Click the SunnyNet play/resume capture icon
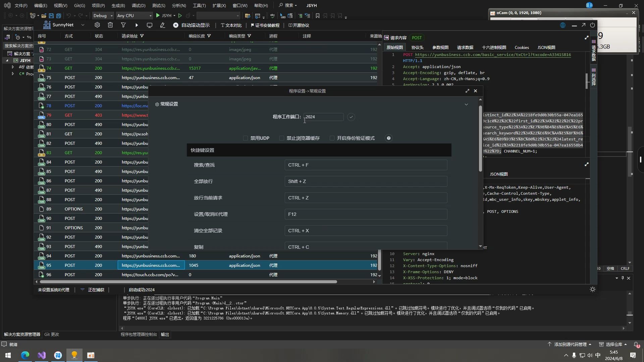 pyautogui.click(x=137, y=25)
